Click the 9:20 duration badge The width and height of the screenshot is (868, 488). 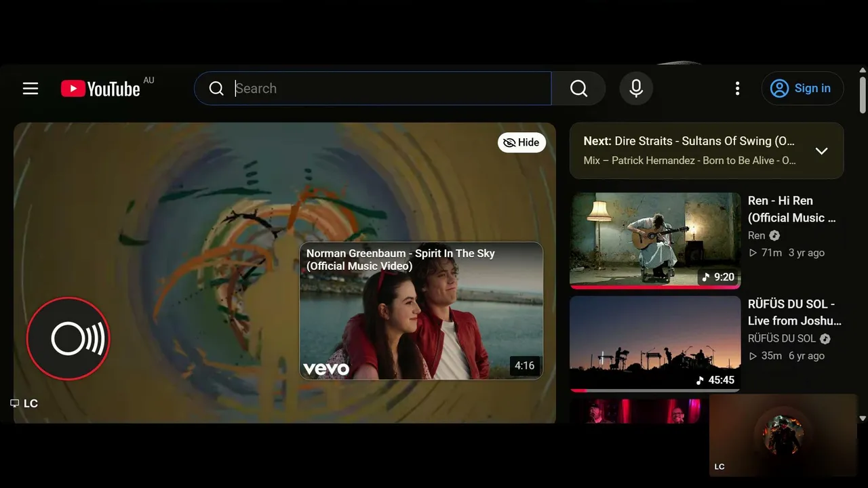tap(718, 277)
